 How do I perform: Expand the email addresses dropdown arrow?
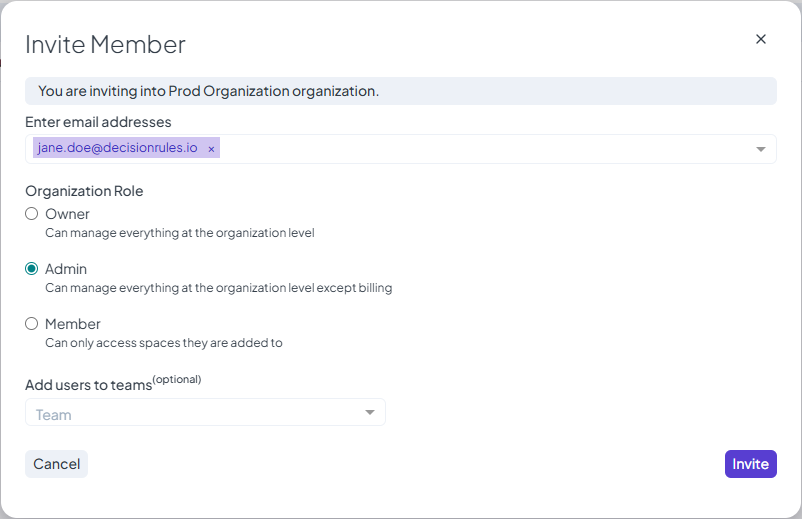[x=760, y=149]
